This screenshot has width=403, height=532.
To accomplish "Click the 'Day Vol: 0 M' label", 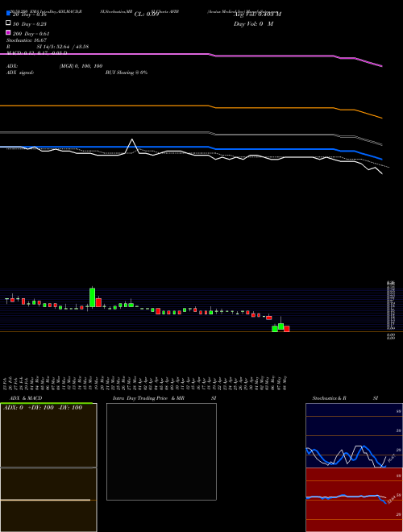I will (253, 24).
